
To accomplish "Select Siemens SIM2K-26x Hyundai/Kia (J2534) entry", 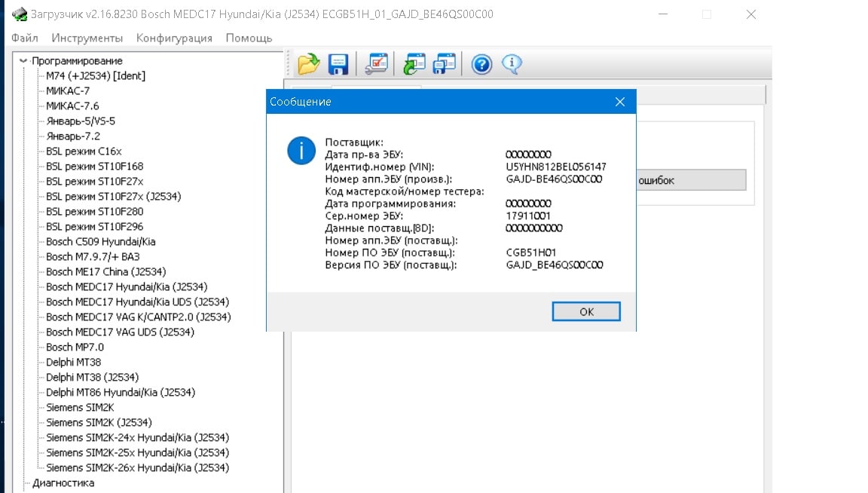I will (x=137, y=467).
